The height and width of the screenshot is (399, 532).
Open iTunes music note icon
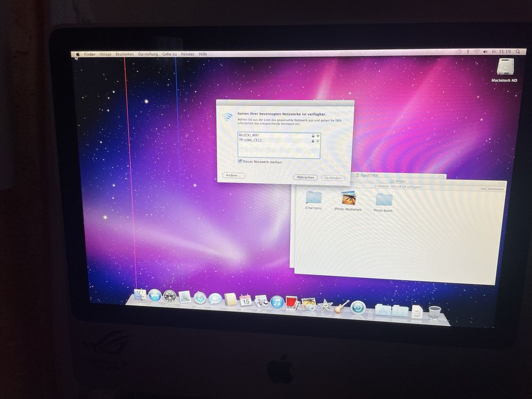pyautogui.click(x=277, y=302)
